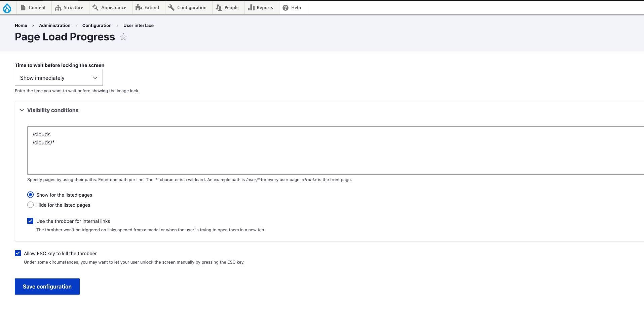Open the 'Time to wait' dropdown
The height and width of the screenshot is (336, 644).
pos(59,78)
